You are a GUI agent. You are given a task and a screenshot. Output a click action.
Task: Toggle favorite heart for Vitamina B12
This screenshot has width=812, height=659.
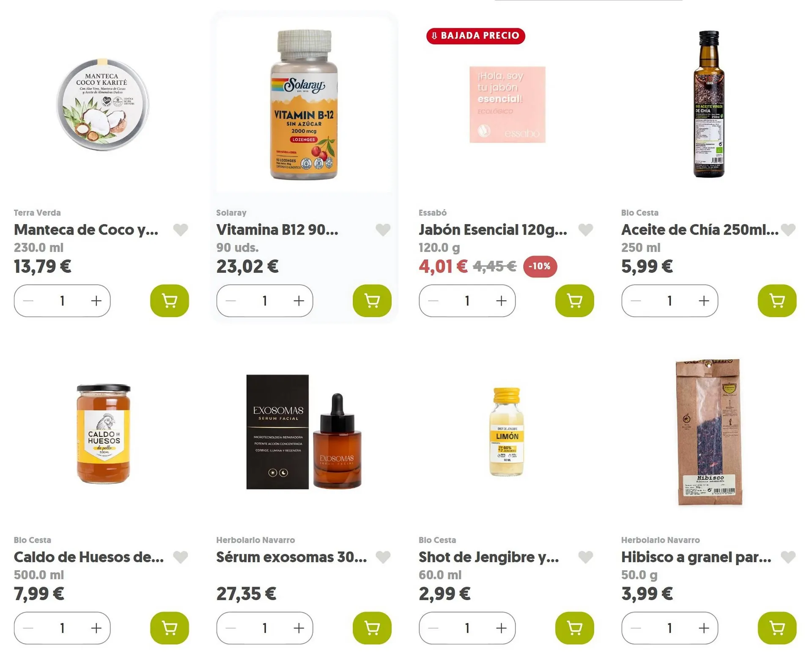[383, 230]
